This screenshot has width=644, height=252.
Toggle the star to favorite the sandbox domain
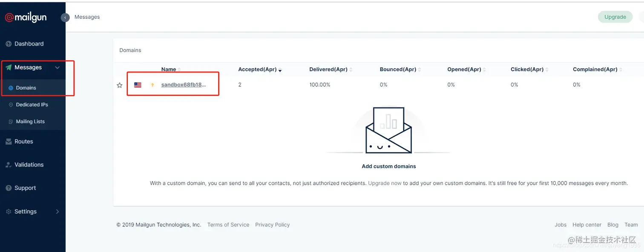[119, 85]
